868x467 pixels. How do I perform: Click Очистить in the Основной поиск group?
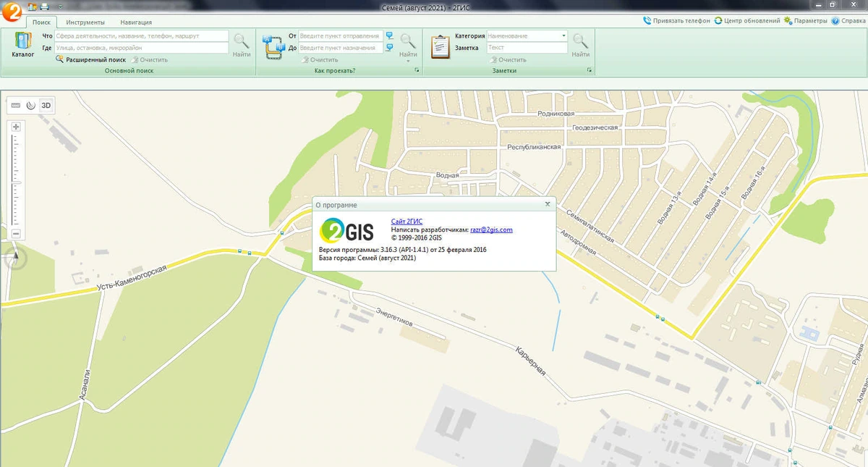[x=149, y=59]
